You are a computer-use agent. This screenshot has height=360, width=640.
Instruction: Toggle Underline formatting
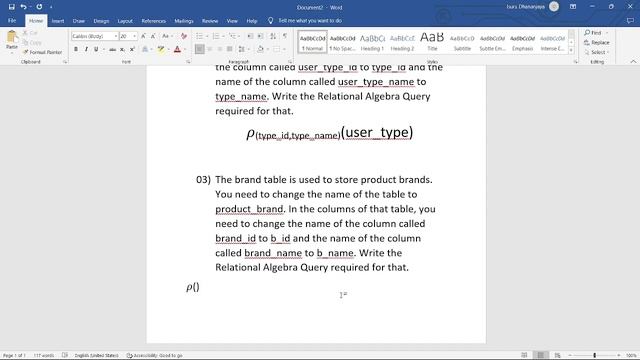pyautogui.click(x=96, y=49)
